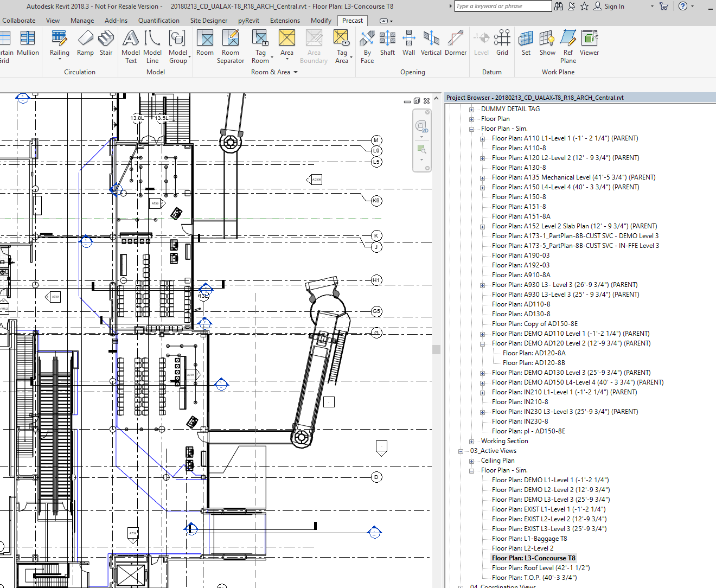Viewport: 716px width, 588px height.
Task: Open the Room tool to place a room
Action: point(204,43)
